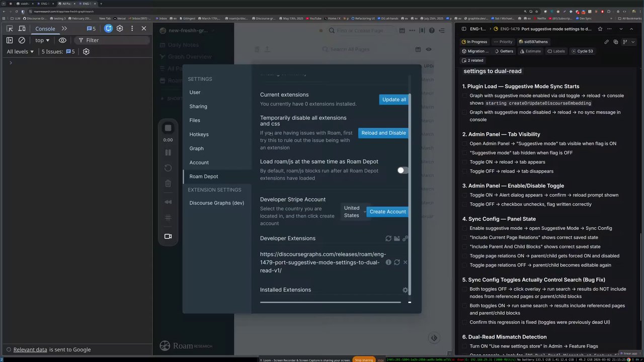Expand more DevTools tabs chevron
This screenshot has height=362, width=644.
pyautogui.click(x=64, y=29)
